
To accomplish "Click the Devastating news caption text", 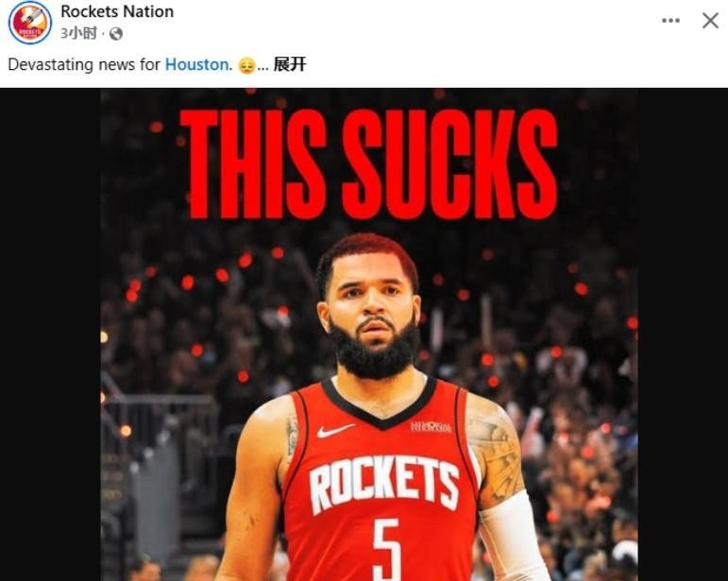I will 84,64.
